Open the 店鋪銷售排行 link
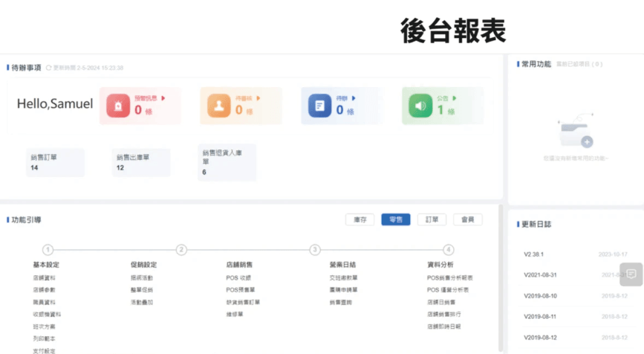 coord(444,314)
